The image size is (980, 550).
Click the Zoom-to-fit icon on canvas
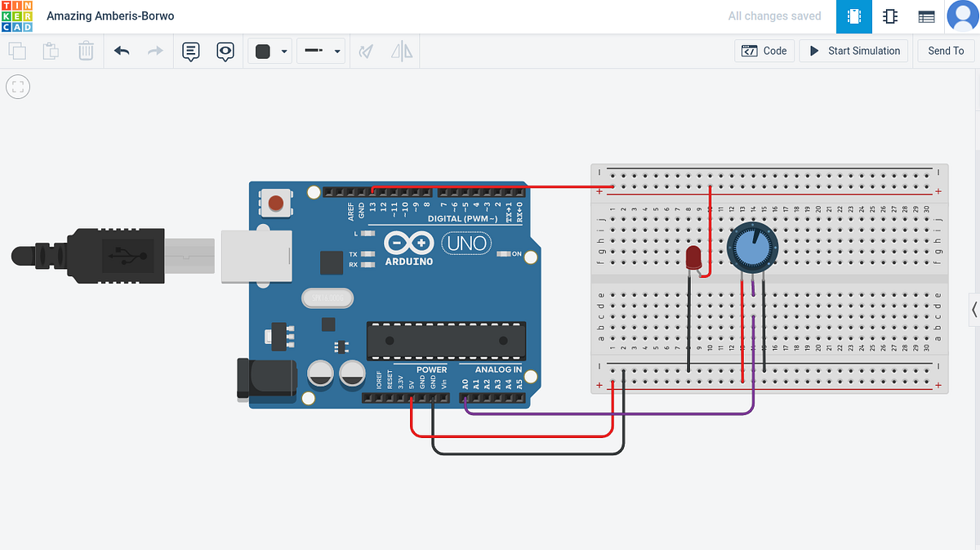[18, 86]
